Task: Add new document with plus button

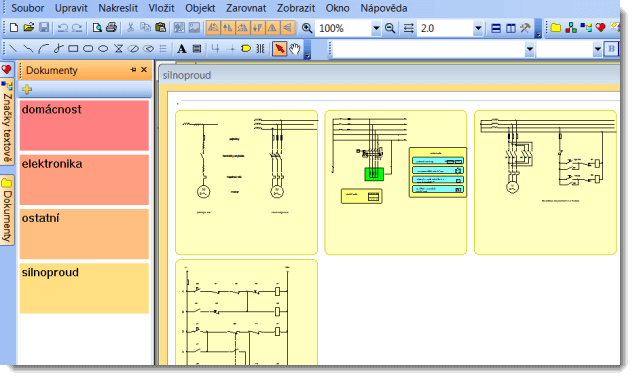Action: pyautogui.click(x=27, y=89)
